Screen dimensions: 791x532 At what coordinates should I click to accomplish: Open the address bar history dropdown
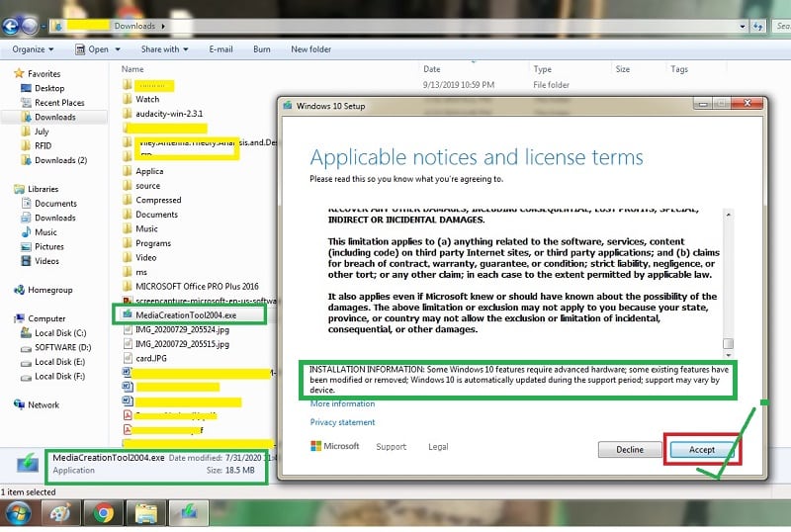click(x=743, y=27)
